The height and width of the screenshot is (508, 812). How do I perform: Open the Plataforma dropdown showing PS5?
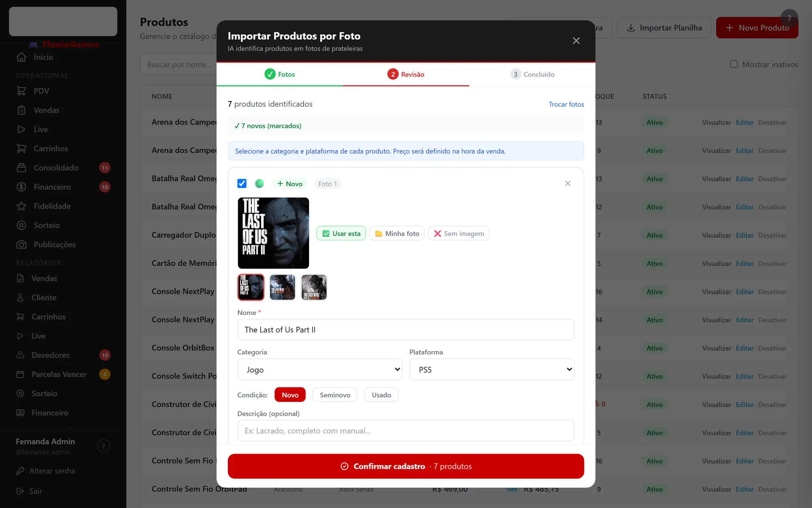(x=492, y=369)
